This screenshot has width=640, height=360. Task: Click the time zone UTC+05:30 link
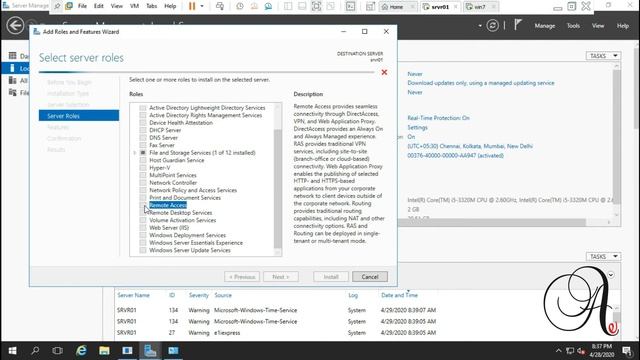[x=470, y=146]
